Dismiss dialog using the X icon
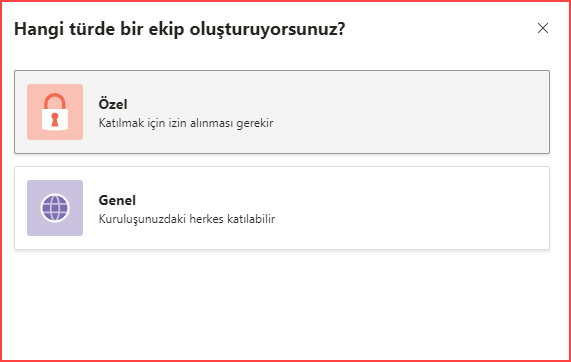 [543, 28]
